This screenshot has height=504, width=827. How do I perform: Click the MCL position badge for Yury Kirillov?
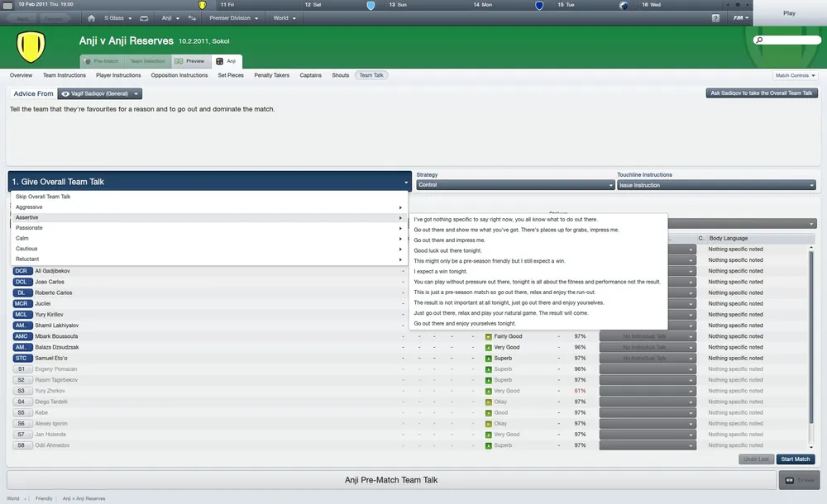pyautogui.click(x=22, y=314)
